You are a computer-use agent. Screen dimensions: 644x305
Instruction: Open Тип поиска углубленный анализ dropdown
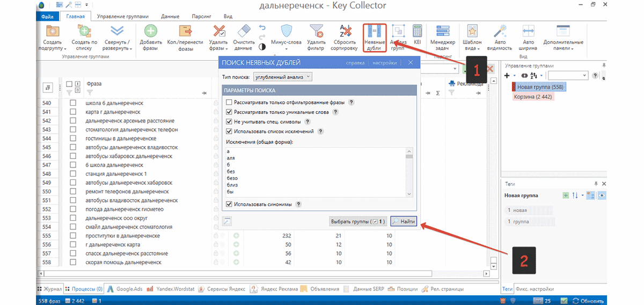(x=282, y=77)
